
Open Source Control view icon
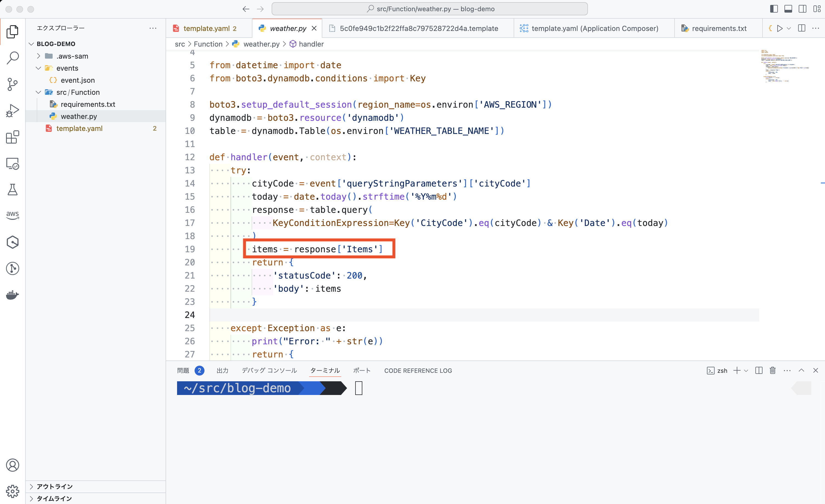pyautogui.click(x=12, y=84)
